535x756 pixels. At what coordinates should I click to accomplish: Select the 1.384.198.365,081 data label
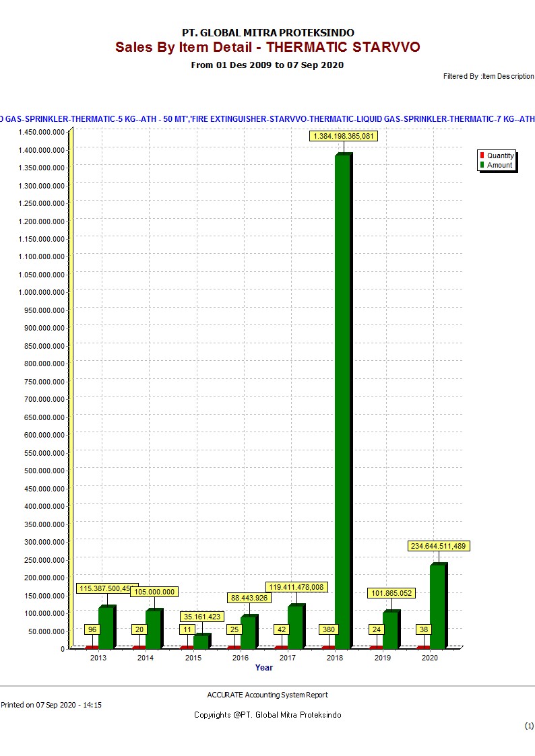click(344, 136)
